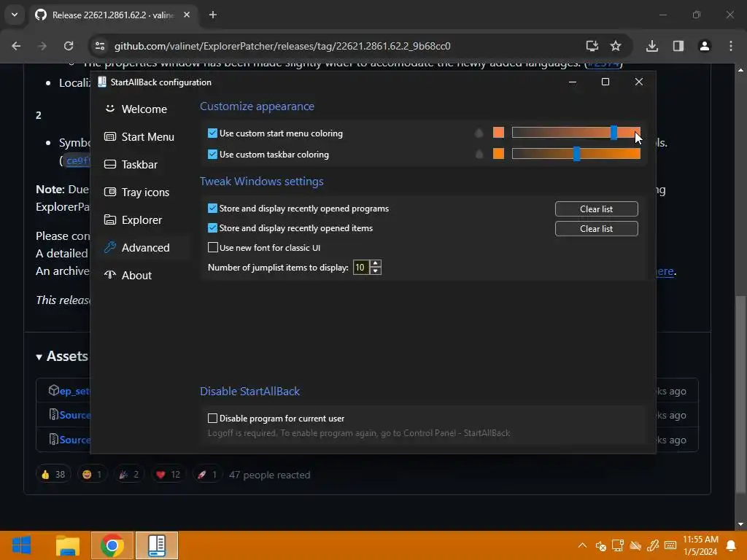Click touch keyboard icon in tray
747x560 pixels.
tap(670, 545)
